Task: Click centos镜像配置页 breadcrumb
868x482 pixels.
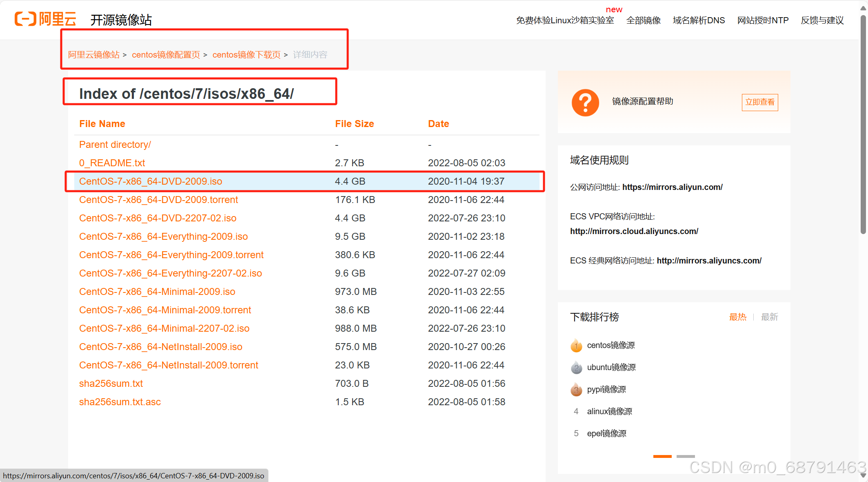Action: (x=166, y=55)
